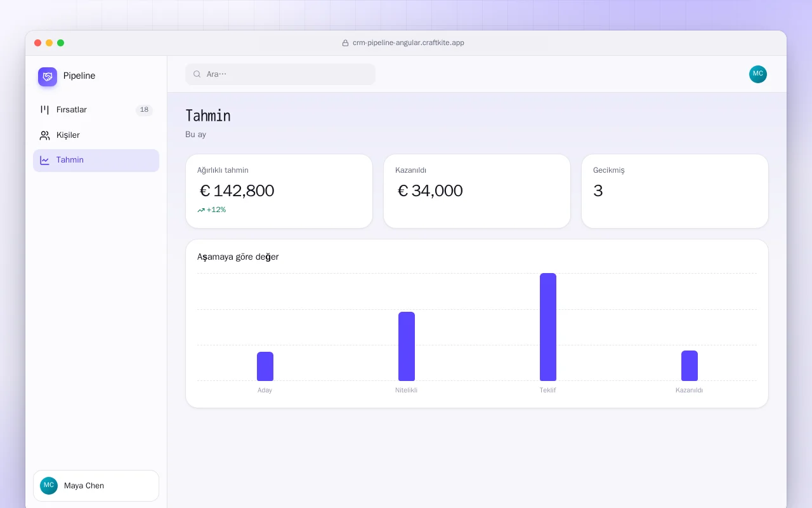Open the Fırsatlar menu item
This screenshot has width=812, height=508.
point(96,110)
